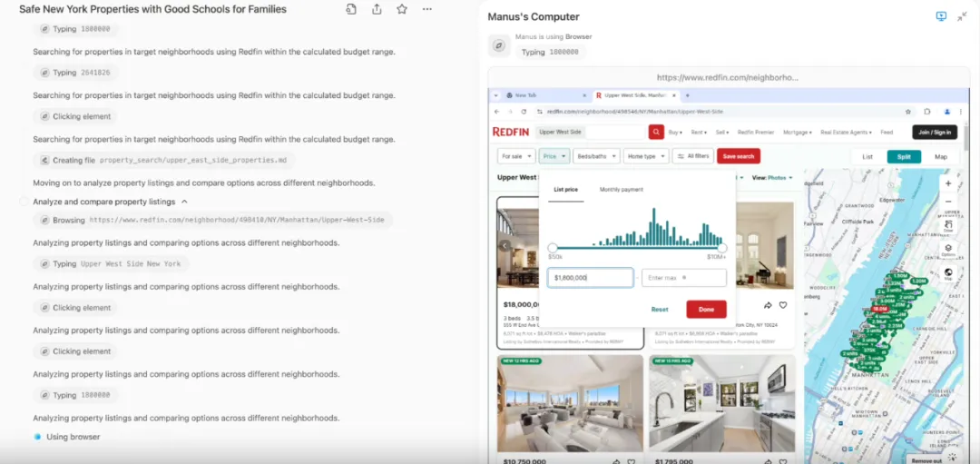Open the Beds/baths filter dropdown

(596, 156)
